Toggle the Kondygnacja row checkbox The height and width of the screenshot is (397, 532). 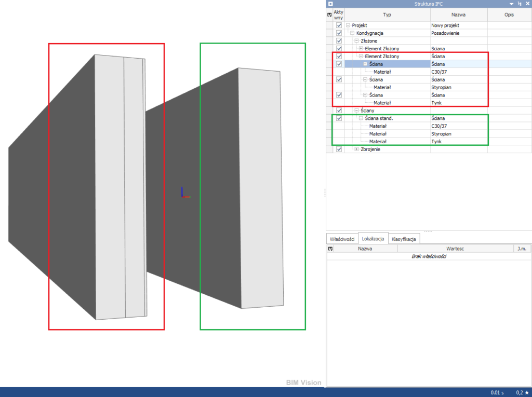pos(339,33)
